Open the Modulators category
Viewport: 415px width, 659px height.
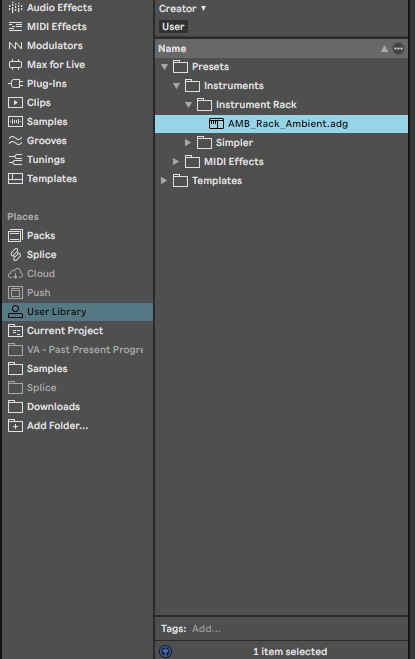click(55, 45)
